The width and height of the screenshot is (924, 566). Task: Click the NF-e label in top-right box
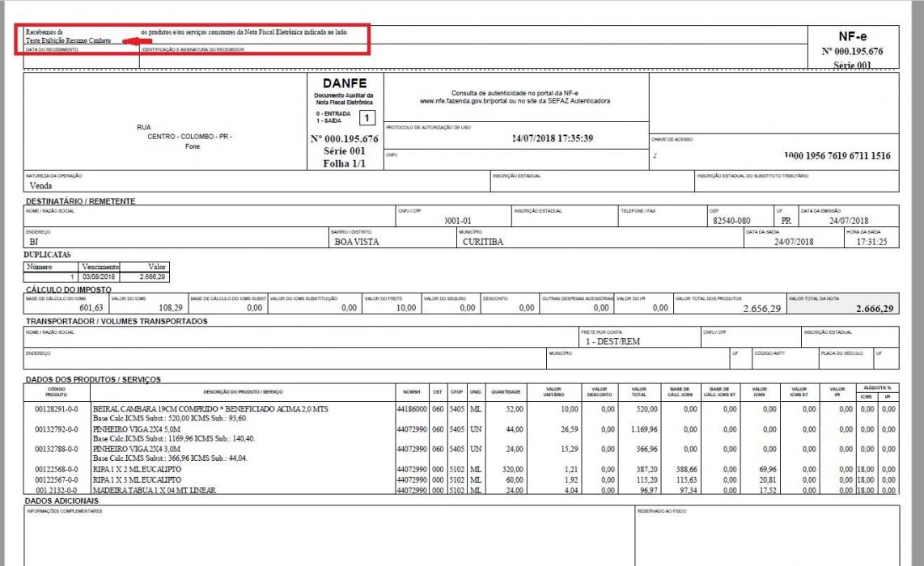pos(852,36)
